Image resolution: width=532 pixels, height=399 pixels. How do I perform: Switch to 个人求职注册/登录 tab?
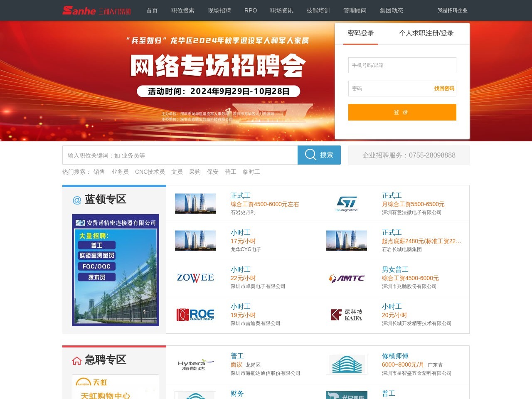pos(426,33)
